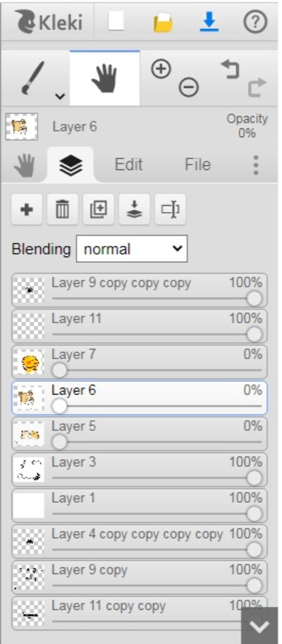Click the zoom out icon
282x644 pixels.
pos(189,87)
